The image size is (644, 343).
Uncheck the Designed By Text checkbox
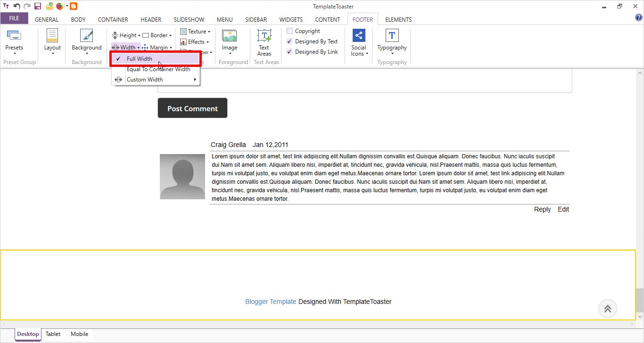tap(290, 41)
